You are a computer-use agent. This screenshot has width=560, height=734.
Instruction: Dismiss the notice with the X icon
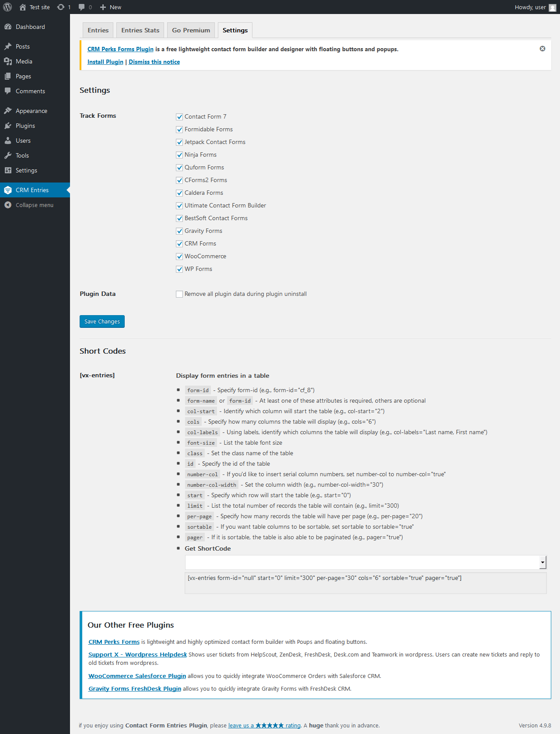(542, 49)
